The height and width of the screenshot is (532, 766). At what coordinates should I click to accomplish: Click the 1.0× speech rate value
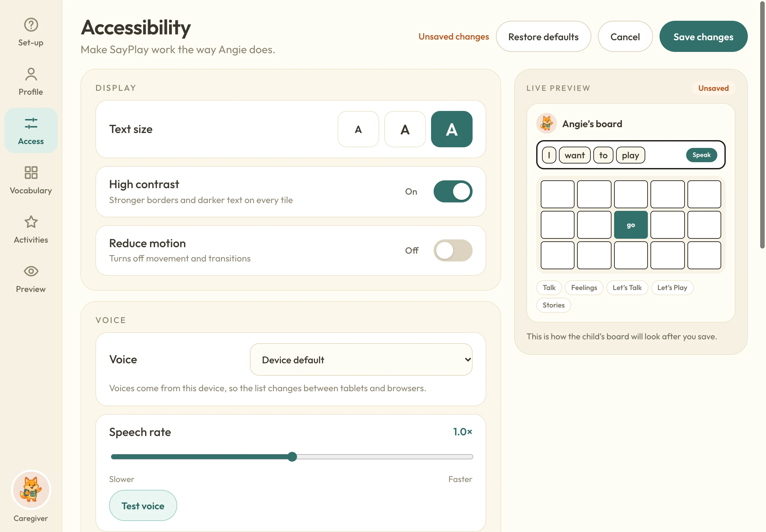tap(463, 432)
